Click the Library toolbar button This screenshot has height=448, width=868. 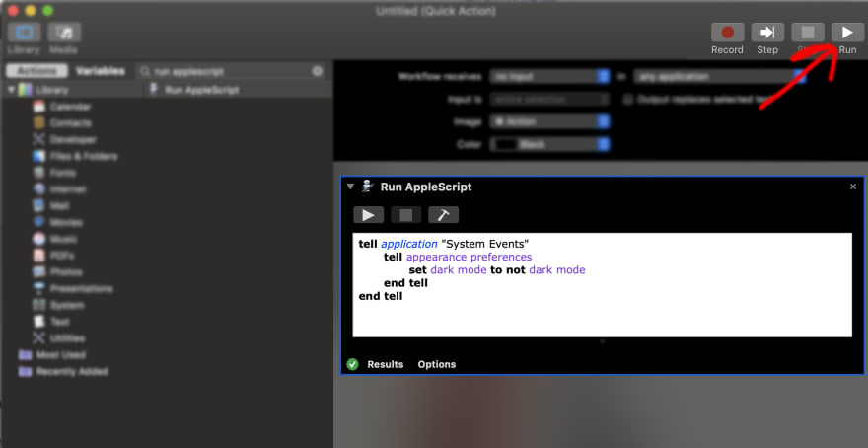(x=25, y=33)
